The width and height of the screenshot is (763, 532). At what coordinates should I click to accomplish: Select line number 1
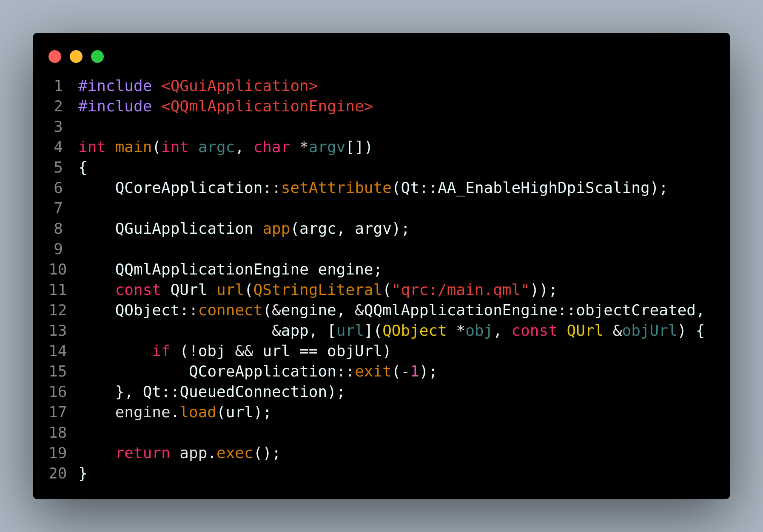[x=58, y=86]
